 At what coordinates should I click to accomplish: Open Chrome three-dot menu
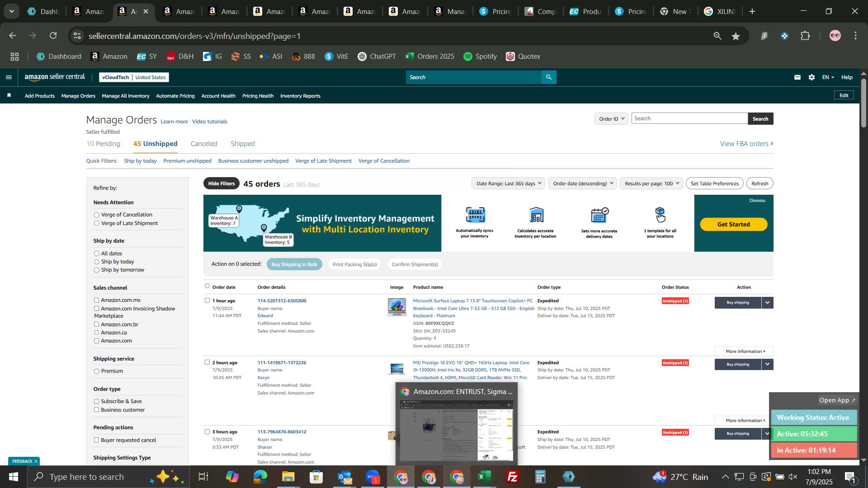pyautogui.click(x=856, y=36)
